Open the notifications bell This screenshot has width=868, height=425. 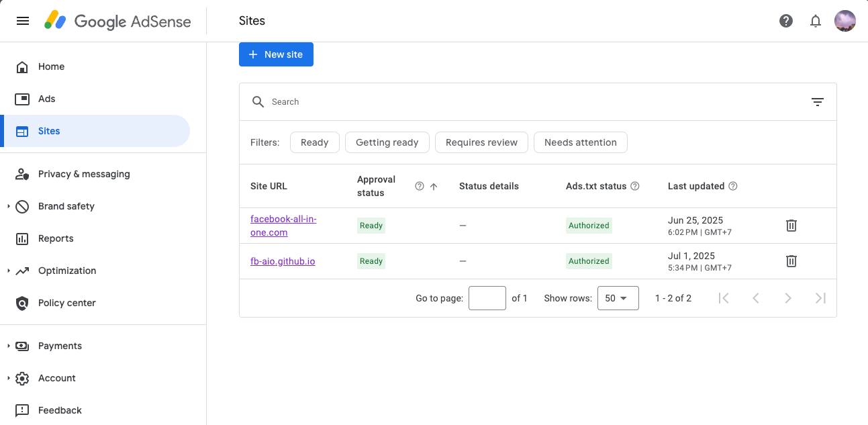pyautogui.click(x=816, y=21)
